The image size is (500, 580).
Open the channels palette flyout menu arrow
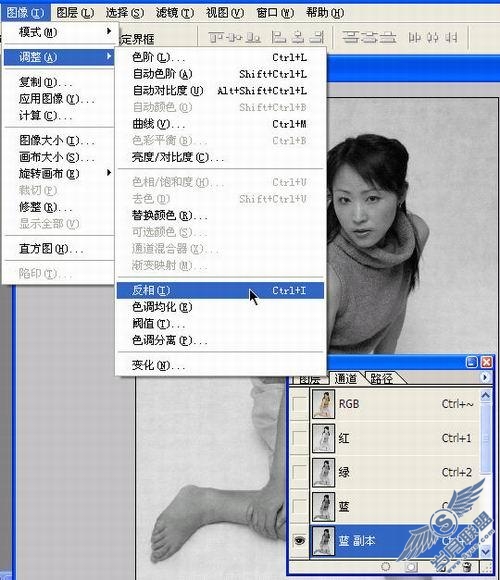484,377
